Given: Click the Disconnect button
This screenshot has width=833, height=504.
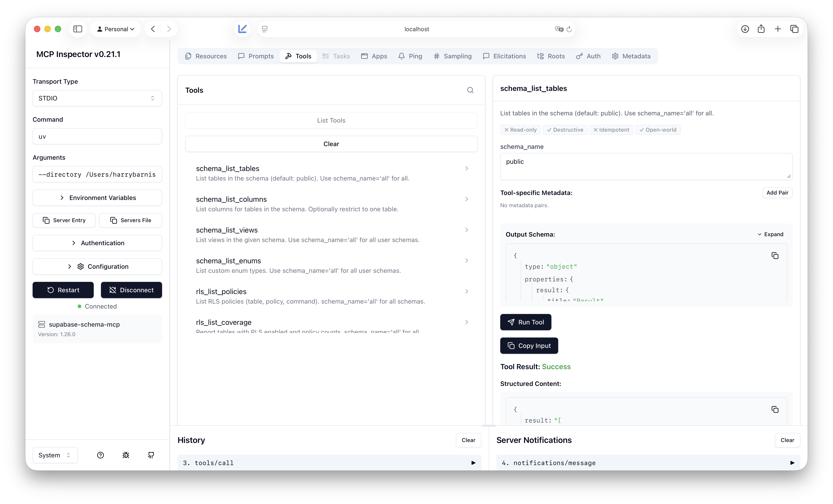Looking at the screenshot, I should pos(131,290).
